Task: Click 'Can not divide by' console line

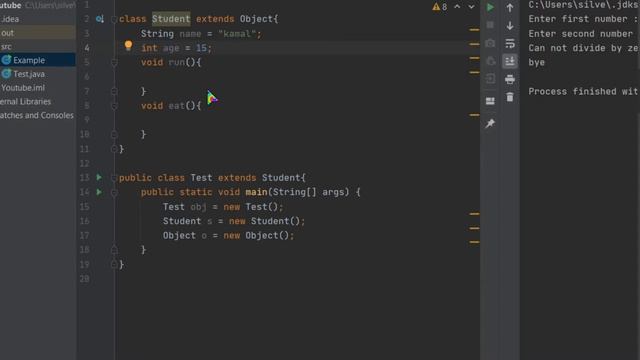Action: click(x=583, y=48)
